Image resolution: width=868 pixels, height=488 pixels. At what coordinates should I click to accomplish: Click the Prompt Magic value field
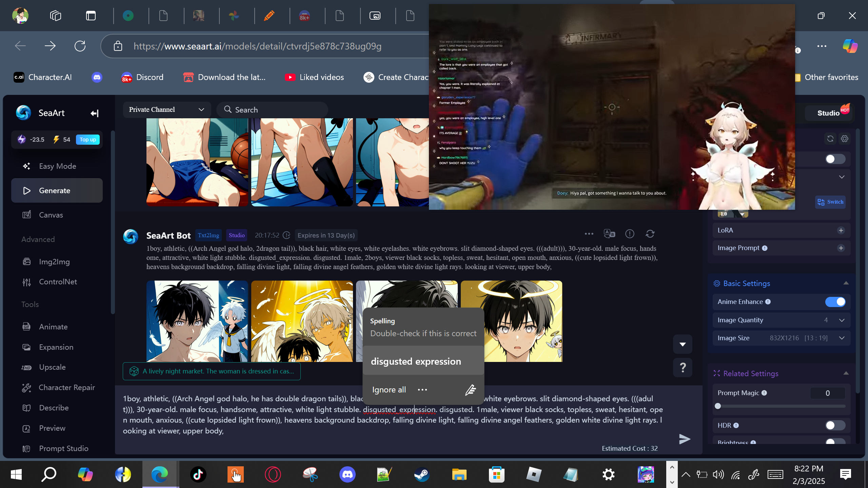(x=828, y=393)
